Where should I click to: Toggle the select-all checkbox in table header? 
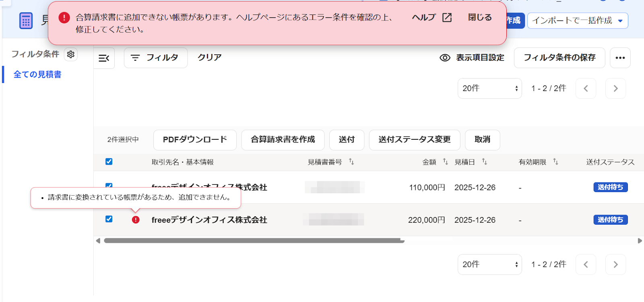(109, 161)
